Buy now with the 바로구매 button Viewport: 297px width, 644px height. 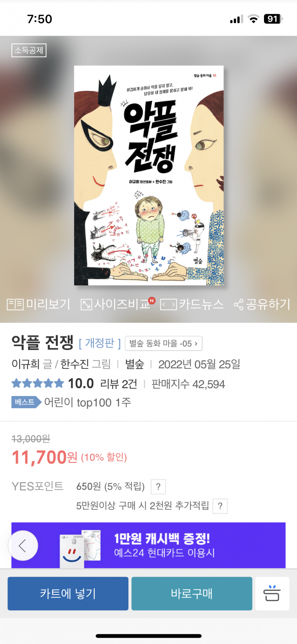(x=192, y=593)
